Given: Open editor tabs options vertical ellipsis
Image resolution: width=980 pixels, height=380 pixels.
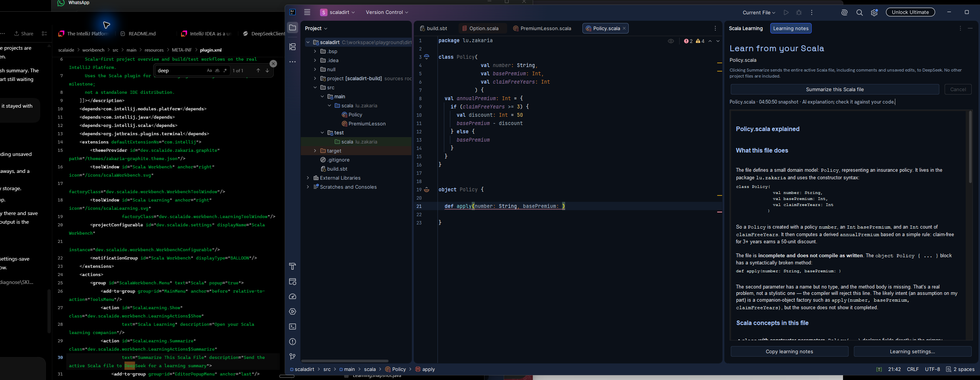Looking at the screenshot, I should click(715, 28).
